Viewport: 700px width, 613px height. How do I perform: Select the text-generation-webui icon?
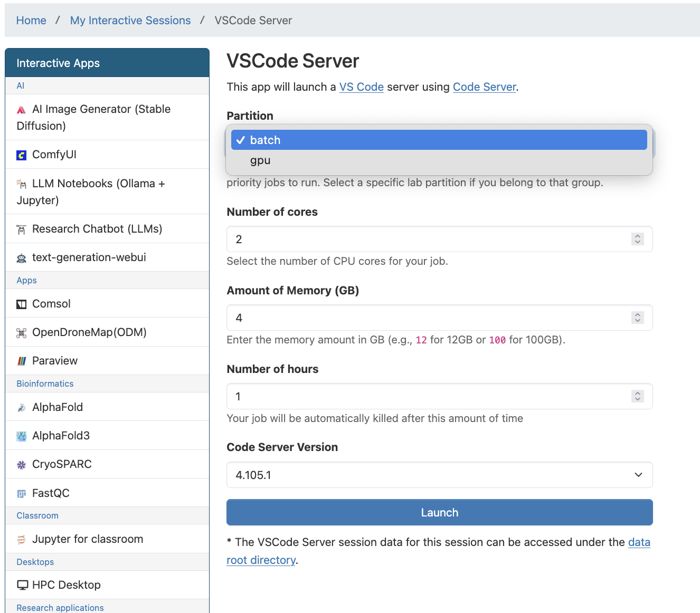click(x=21, y=258)
